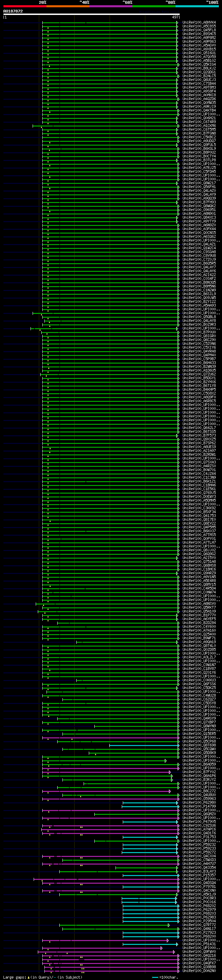Viewport: 222px width, 980px height.
Task: Click the UniRef100_B6AD59 label
Action: 199,764
